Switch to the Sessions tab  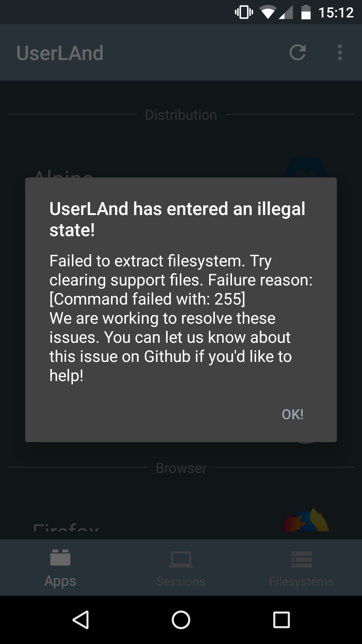[180, 568]
